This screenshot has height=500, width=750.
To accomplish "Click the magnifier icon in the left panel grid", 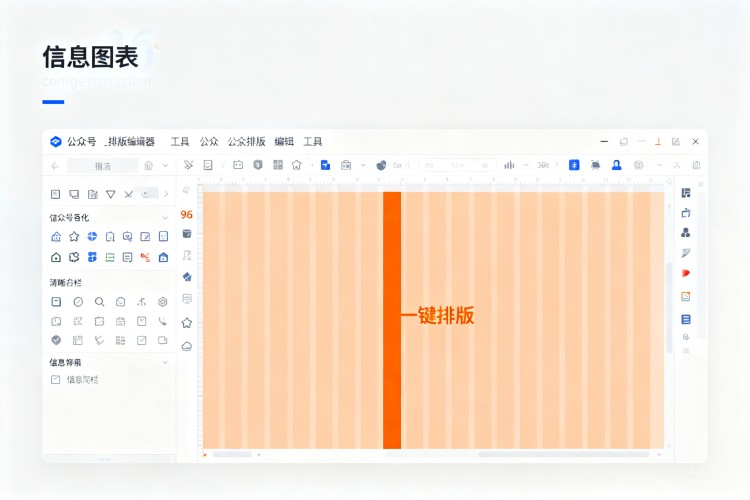I will tap(99, 302).
